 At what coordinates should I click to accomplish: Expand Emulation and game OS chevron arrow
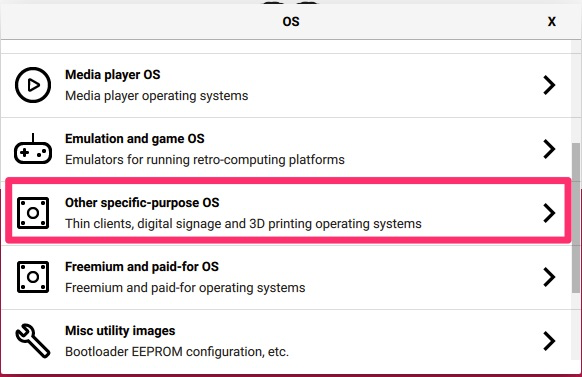tap(549, 149)
